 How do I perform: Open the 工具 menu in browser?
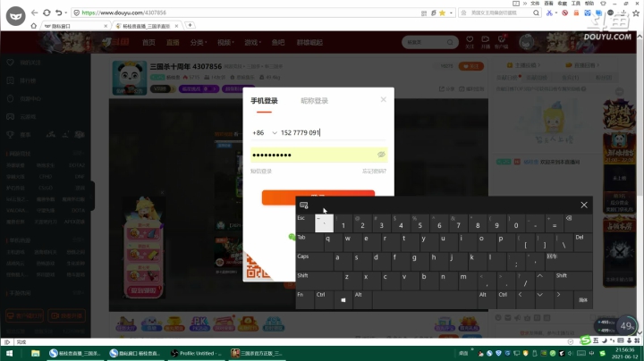pyautogui.click(x=576, y=4)
